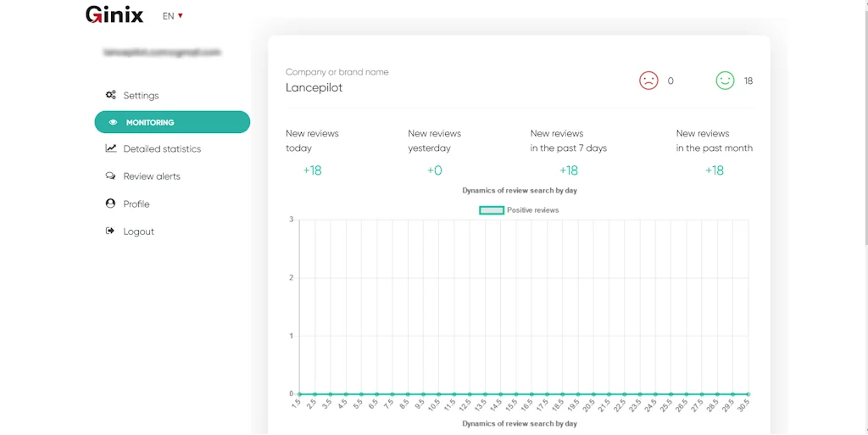The height and width of the screenshot is (435, 868).
Task: Toggle the Positive reviews legend swatch
Action: (x=492, y=210)
